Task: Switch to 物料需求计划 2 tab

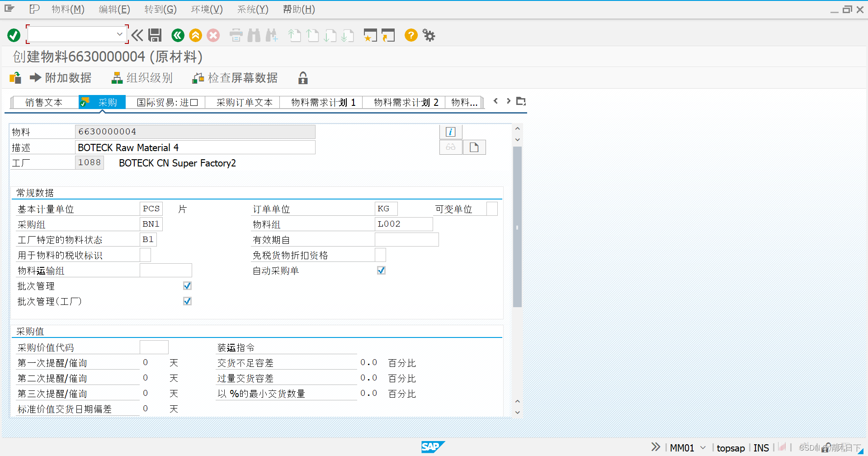Action: (406, 102)
